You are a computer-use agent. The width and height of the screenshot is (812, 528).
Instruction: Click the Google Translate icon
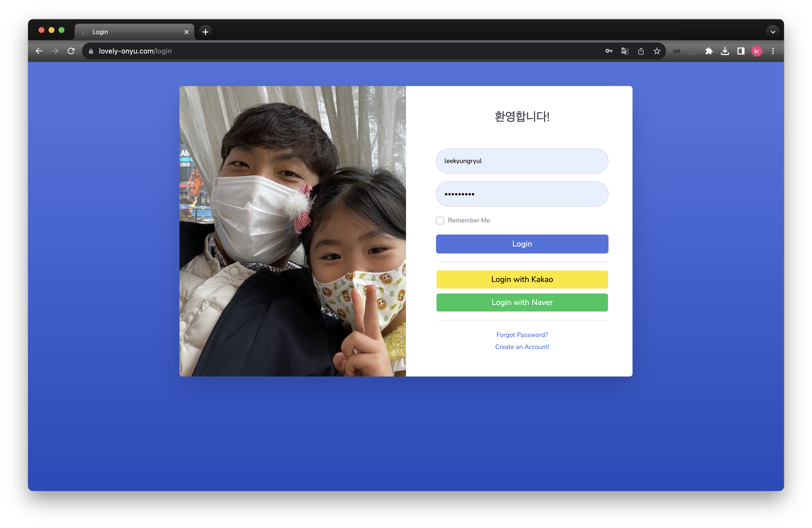tap(625, 51)
